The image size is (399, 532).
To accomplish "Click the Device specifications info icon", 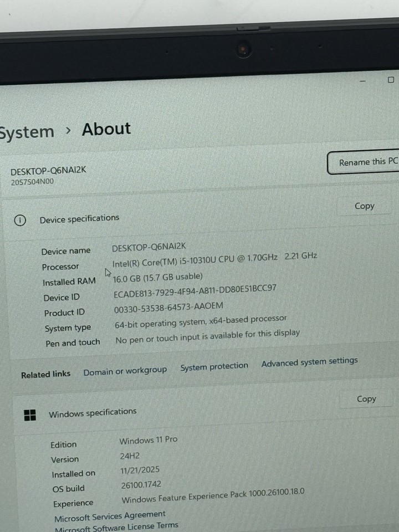I will point(20,221).
